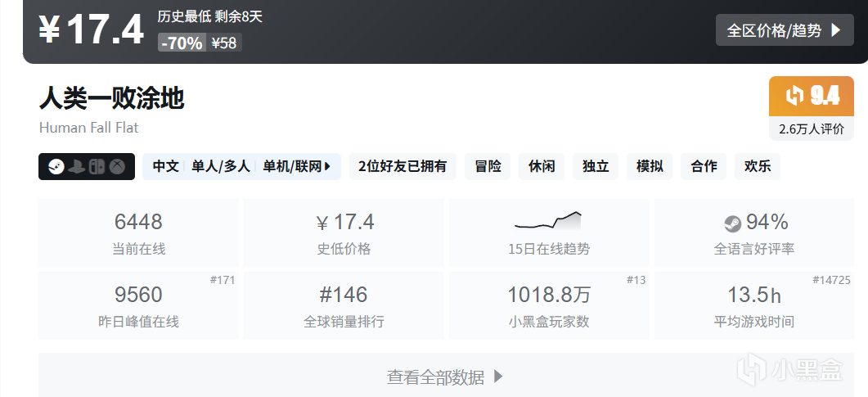868x397 pixels.
Task: Open the 2位好友已拥有 friends list
Action: (403, 167)
